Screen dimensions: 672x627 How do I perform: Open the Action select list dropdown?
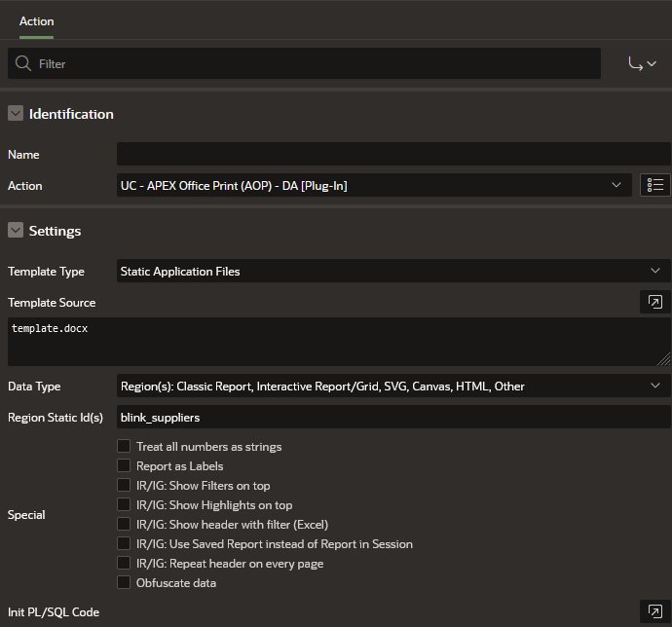click(x=373, y=185)
